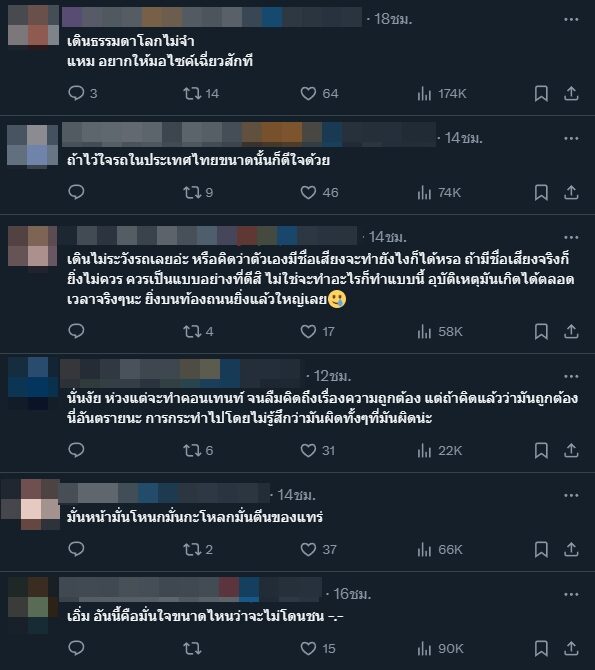Share the bottom tweet with 90K views
The height and width of the screenshot is (670, 595).
click(571, 649)
